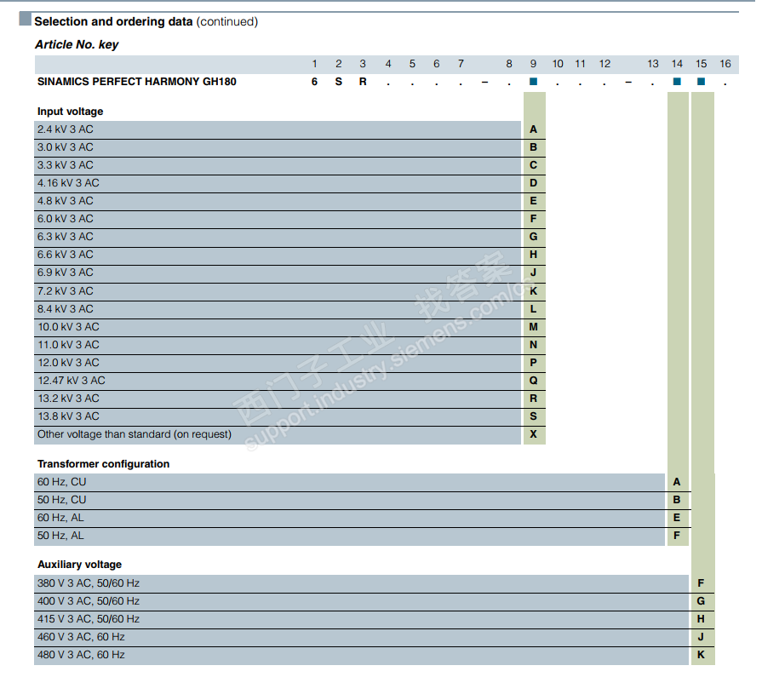The width and height of the screenshot is (762, 700).
Task: Select the '2.4 kV 3 AC' row
Action: [278, 129]
